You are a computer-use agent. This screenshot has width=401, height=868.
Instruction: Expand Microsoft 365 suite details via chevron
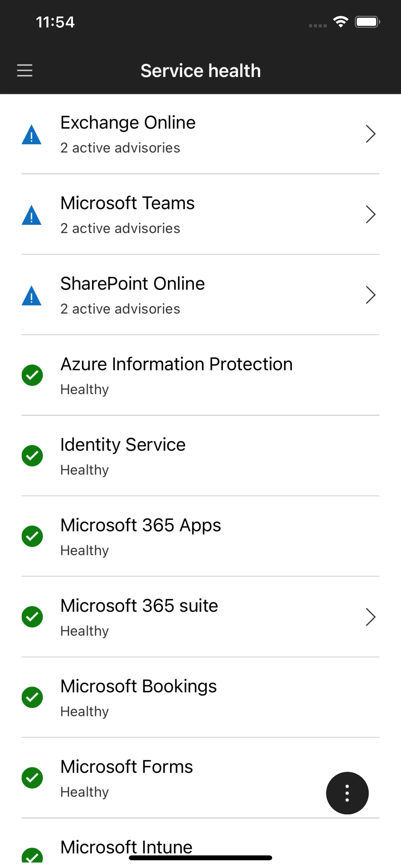coord(371,617)
